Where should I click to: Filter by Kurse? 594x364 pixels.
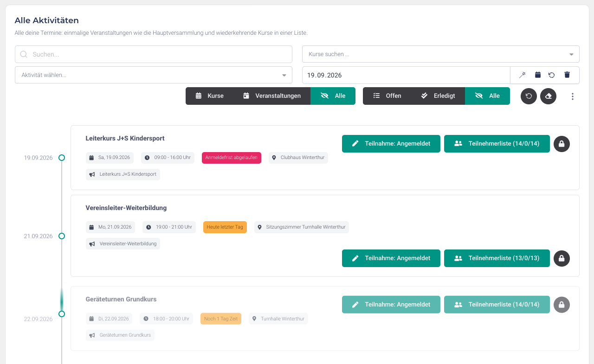(209, 96)
